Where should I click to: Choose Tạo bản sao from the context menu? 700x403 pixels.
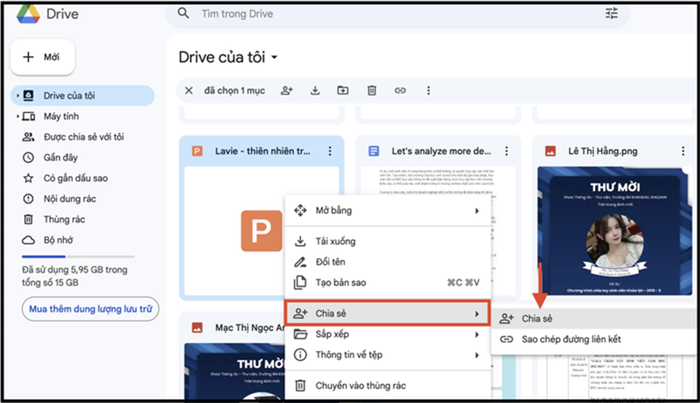pos(388,283)
